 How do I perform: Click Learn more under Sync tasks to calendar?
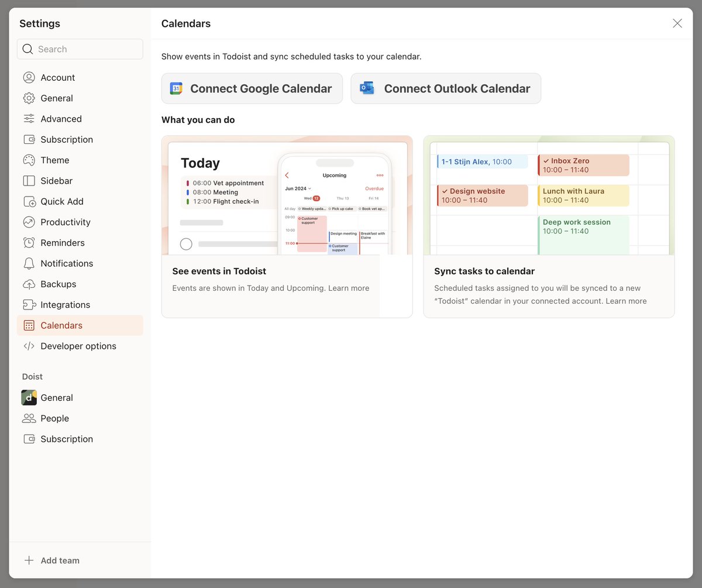(x=626, y=301)
